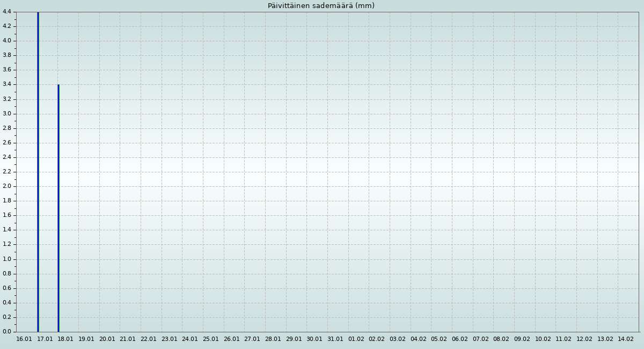Click the 1.0 y-axis value label
This screenshot has height=349, width=644.
tap(7, 259)
